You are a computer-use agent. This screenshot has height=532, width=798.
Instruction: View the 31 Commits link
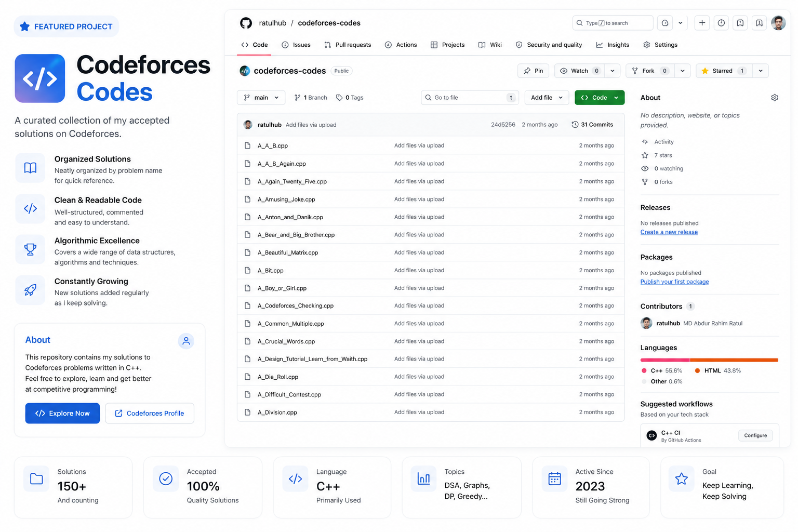592,125
